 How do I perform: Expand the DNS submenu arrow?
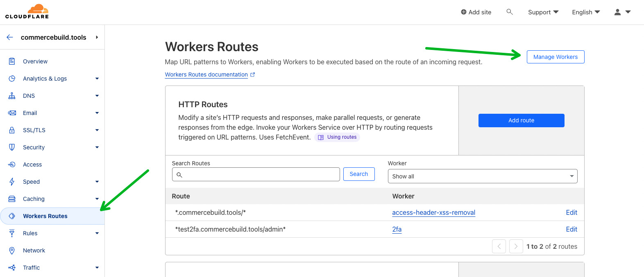[x=97, y=96]
